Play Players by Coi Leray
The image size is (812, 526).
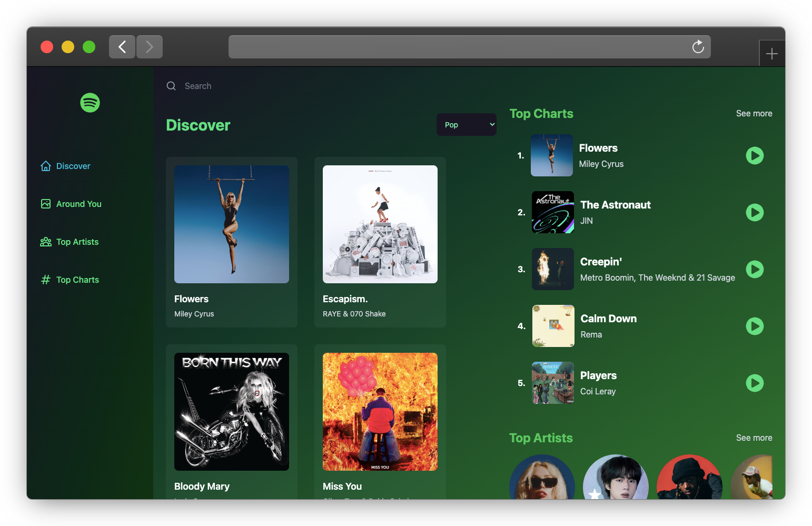click(755, 383)
